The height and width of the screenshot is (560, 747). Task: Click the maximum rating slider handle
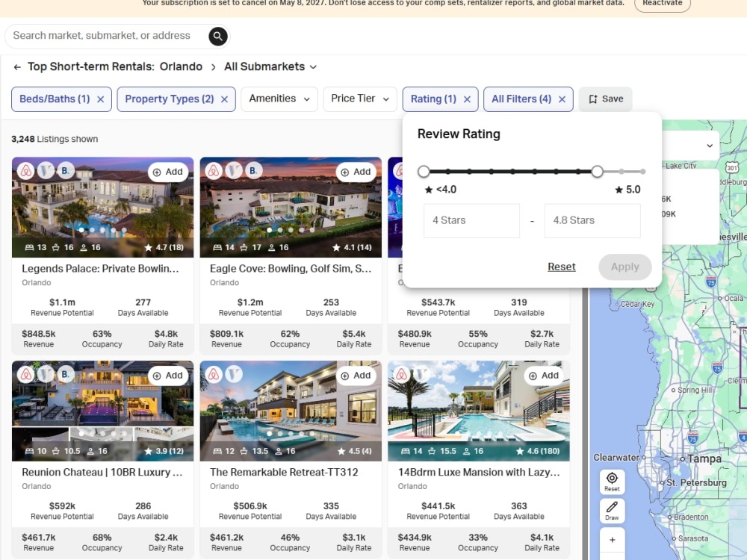[597, 172]
